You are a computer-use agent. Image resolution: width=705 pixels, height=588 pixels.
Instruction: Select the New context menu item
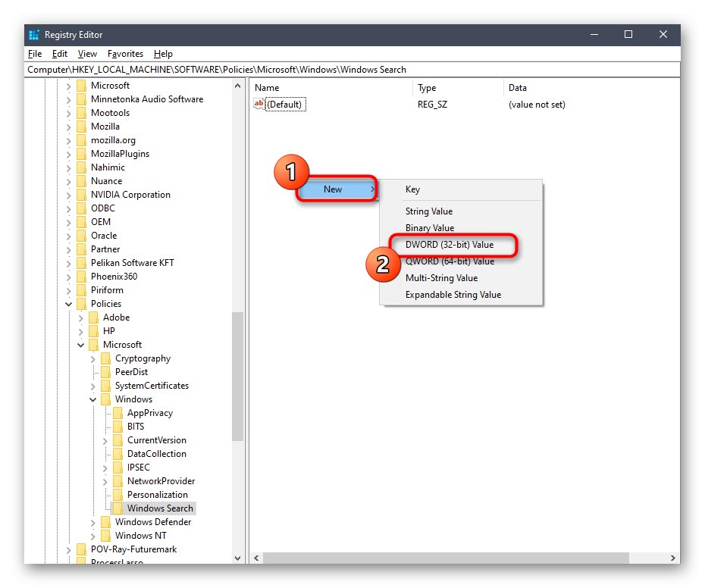337,189
